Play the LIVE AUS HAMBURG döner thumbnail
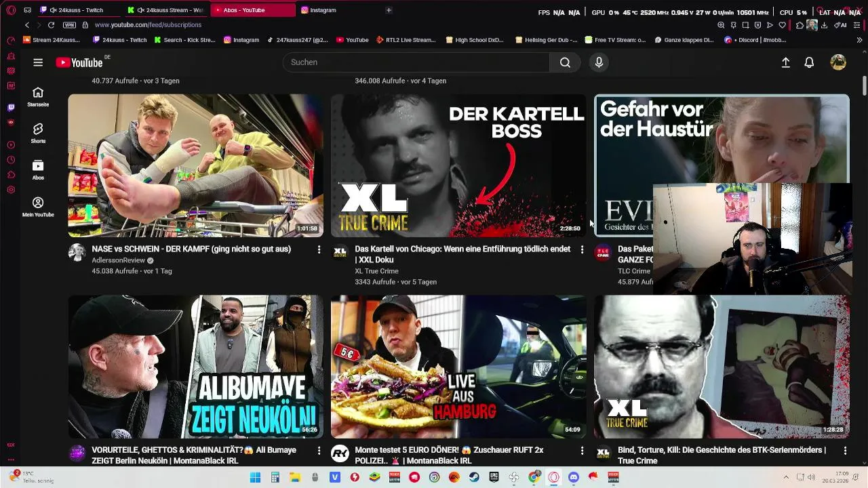This screenshot has width=868, height=488. [x=458, y=366]
